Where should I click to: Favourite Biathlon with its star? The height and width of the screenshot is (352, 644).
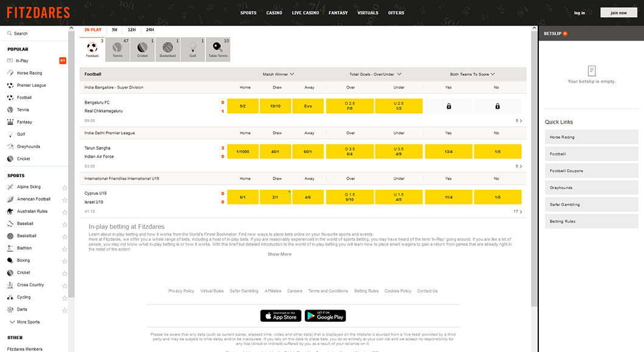tap(64, 249)
